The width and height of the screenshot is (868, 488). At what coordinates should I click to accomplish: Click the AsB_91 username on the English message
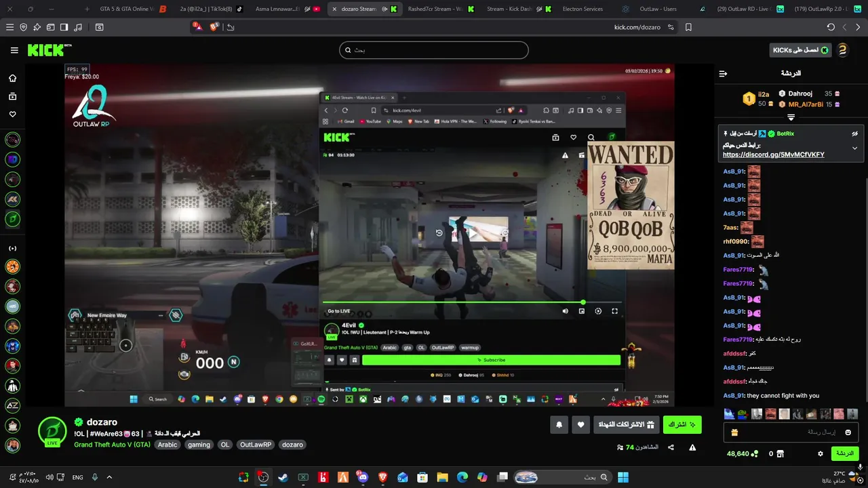coord(733,396)
